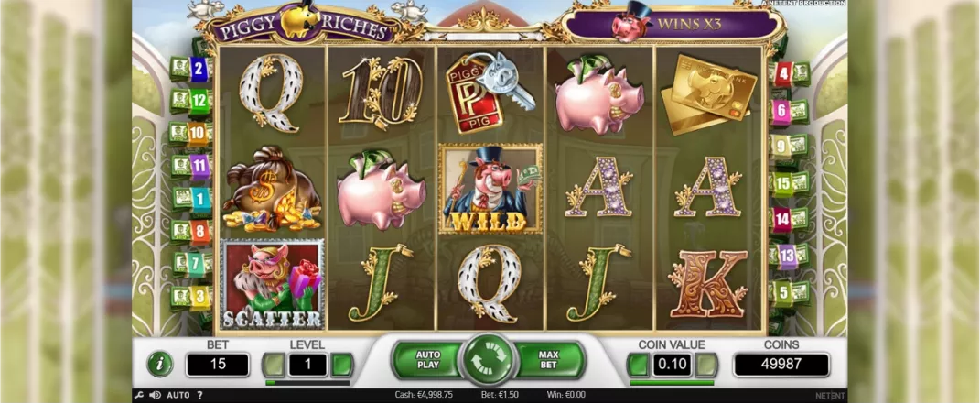Click the Scatter pig symbol
The image size is (980, 404).
(272, 284)
